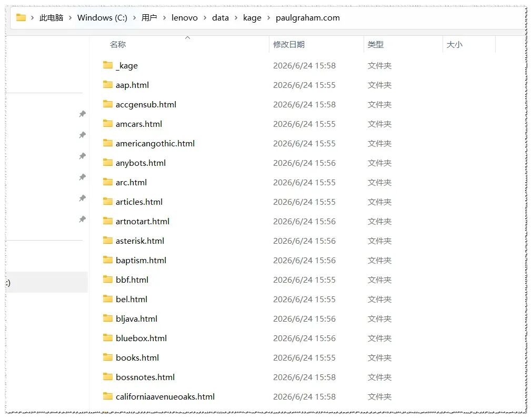The width and height of the screenshot is (532, 418).
Task: Sort by 大小 column header
Action: [x=454, y=44]
